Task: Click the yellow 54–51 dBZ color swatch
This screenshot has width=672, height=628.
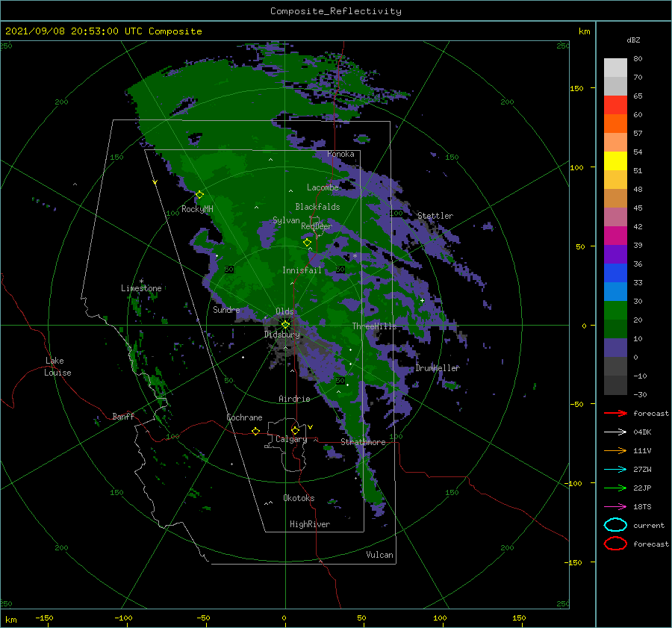Action: (x=615, y=161)
